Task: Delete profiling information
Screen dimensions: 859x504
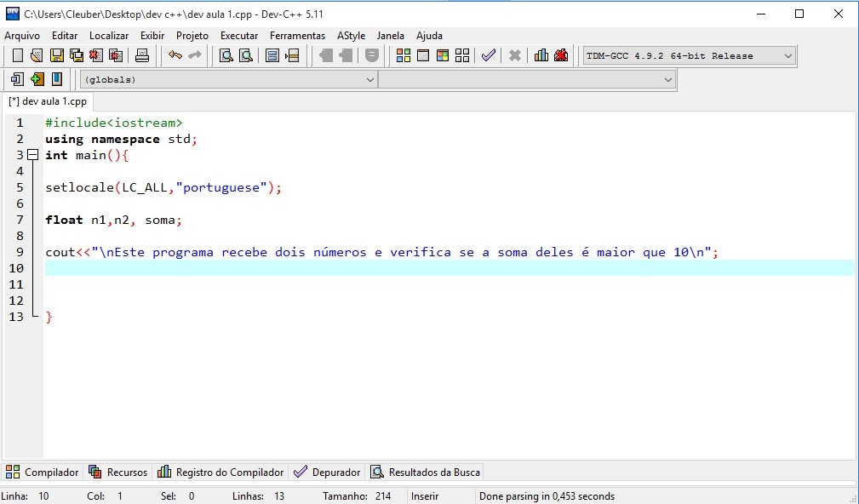Action: [x=563, y=55]
